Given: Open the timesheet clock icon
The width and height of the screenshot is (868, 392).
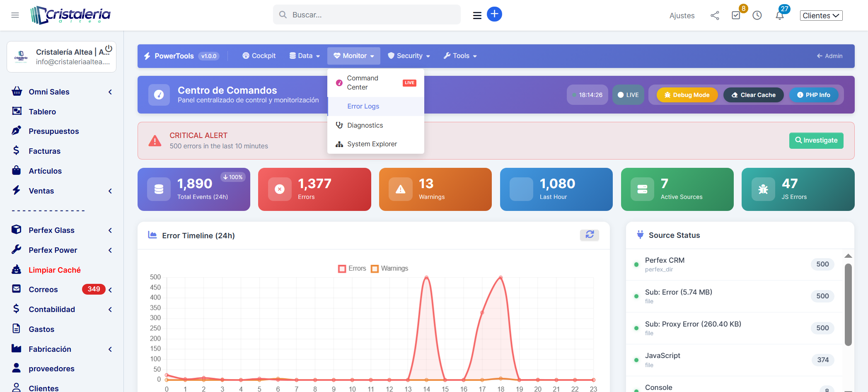Looking at the screenshot, I should (757, 16).
